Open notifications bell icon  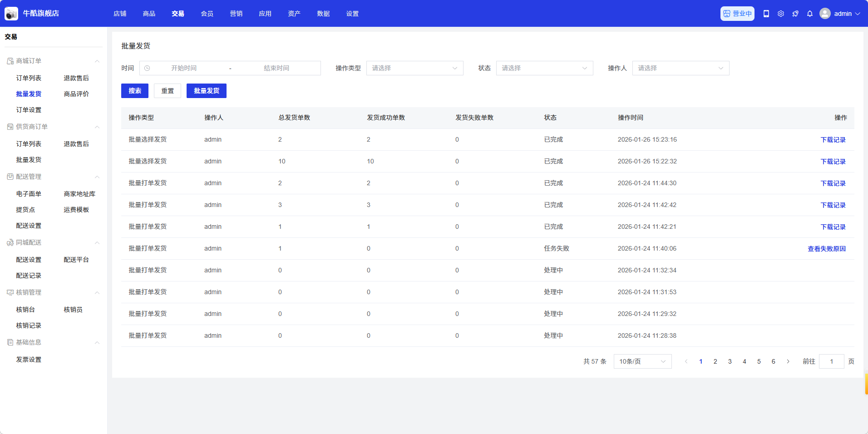coord(810,14)
